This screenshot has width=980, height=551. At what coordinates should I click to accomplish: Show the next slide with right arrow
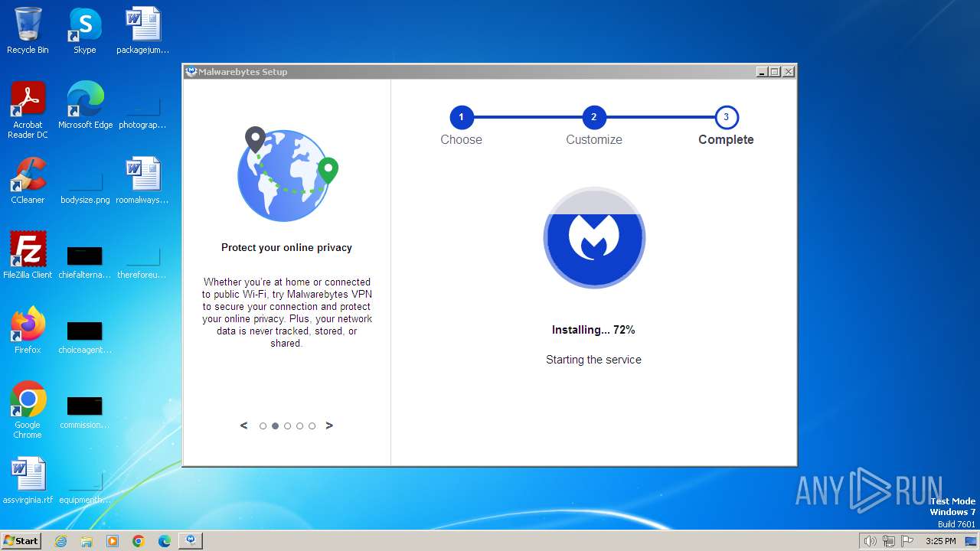[329, 425]
